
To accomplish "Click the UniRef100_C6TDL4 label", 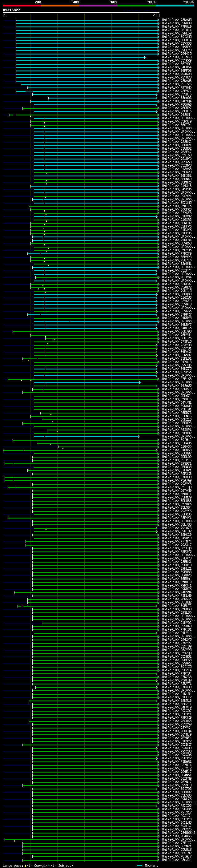I will tap(177, 30).
